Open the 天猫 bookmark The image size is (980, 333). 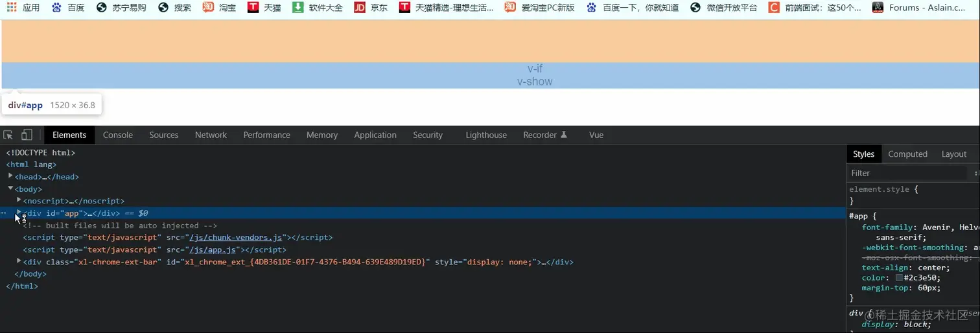[264, 8]
